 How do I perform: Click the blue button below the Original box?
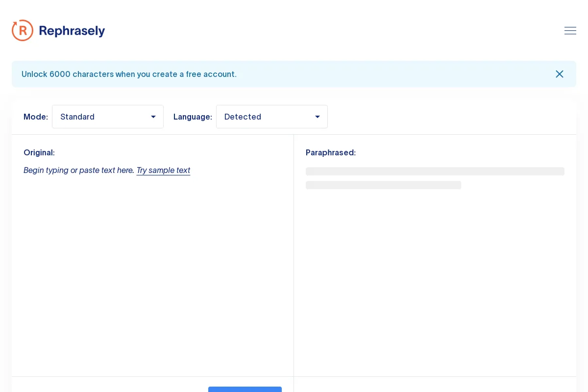coord(245,389)
